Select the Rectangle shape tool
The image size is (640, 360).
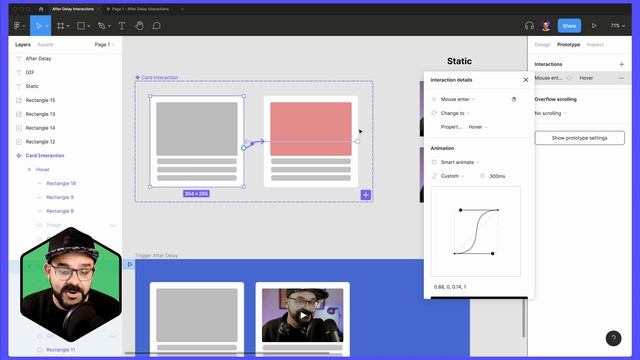[x=81, y=26]
